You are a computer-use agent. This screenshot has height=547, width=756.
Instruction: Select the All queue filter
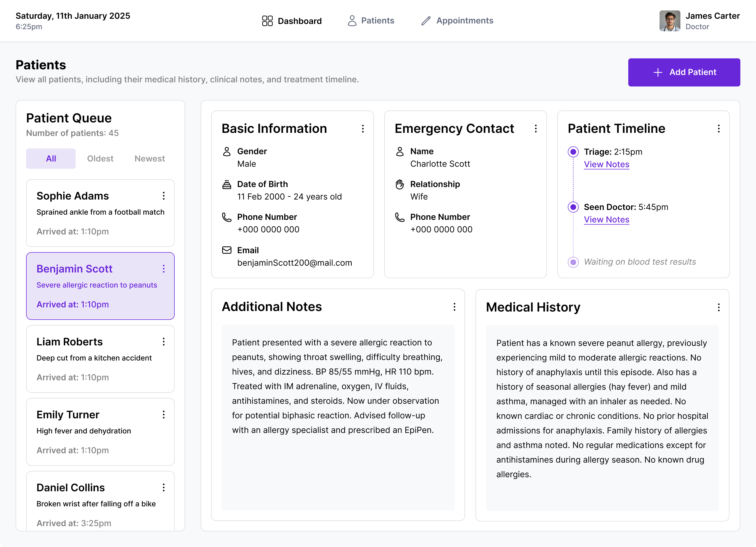pos(51,159)
